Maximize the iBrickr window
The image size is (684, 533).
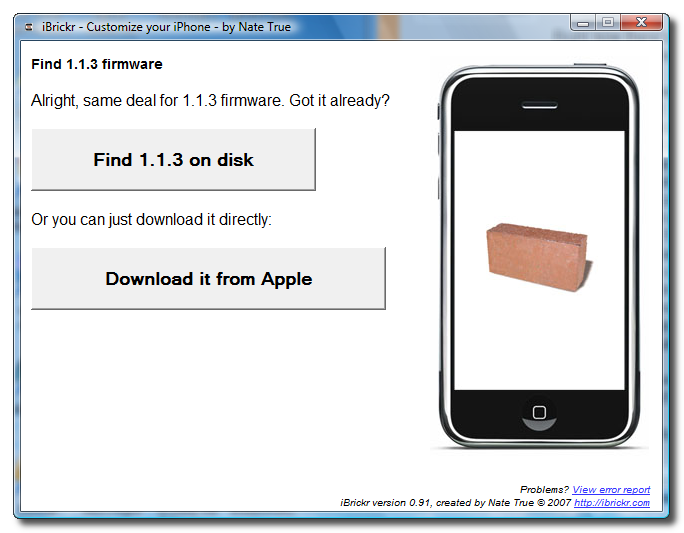[608, 22]
